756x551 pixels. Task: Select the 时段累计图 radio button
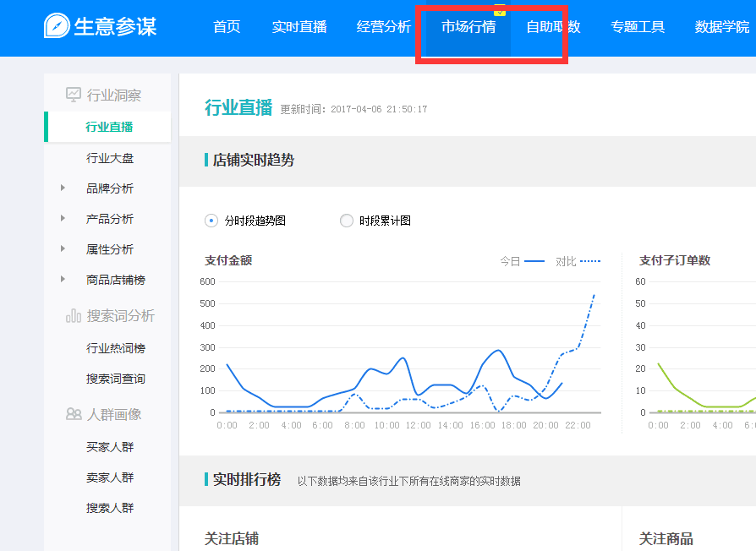[x=346, y=221]
